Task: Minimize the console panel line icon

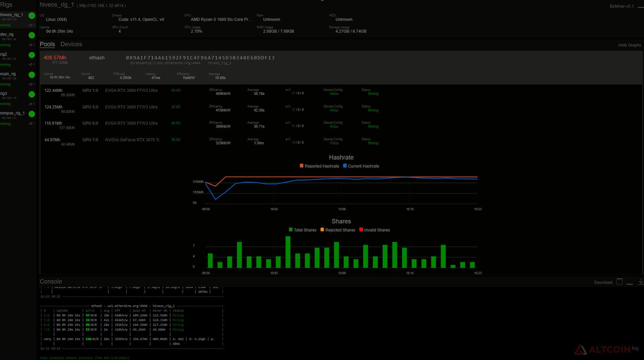Action: coord(630,284)
